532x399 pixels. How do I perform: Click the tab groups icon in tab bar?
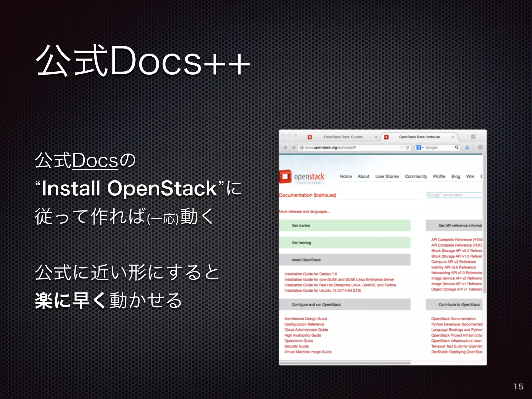473,137
